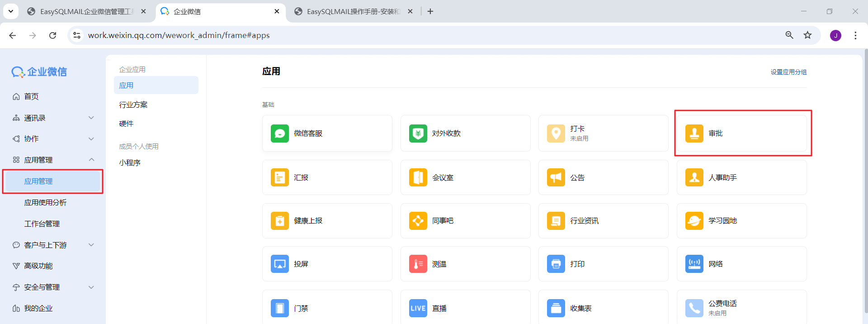Select the 打印 printer icon
This screenshot has width=868, height=324.
pyautogui.click(x=556, y=264)
